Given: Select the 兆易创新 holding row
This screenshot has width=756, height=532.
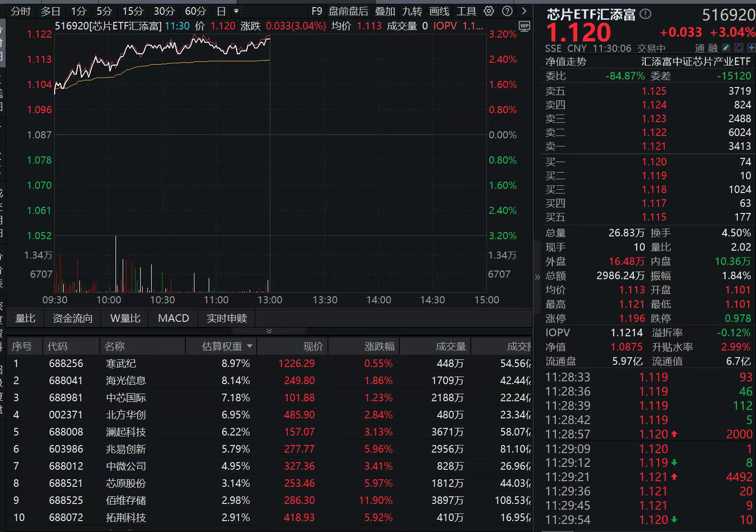Looking at the screenshot, I should (270, 449).
